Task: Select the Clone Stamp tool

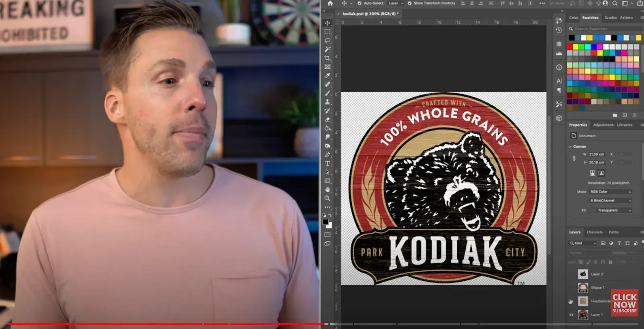Action: click(327, 102)
